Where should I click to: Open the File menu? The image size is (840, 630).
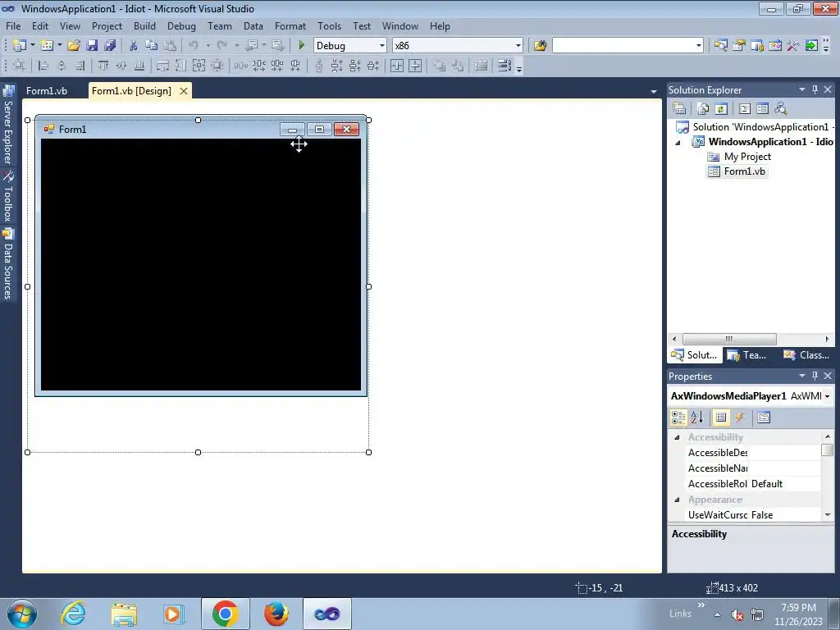coord(13,25)
